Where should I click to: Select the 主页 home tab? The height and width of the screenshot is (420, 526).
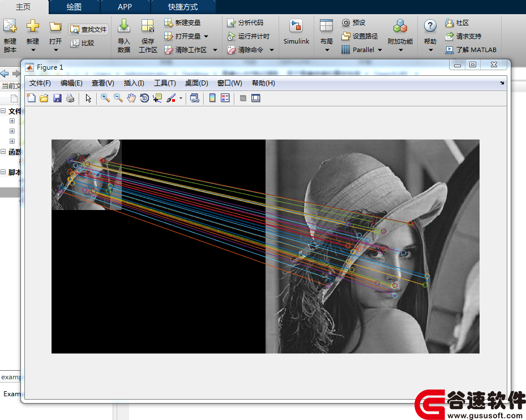click(23, 7)
